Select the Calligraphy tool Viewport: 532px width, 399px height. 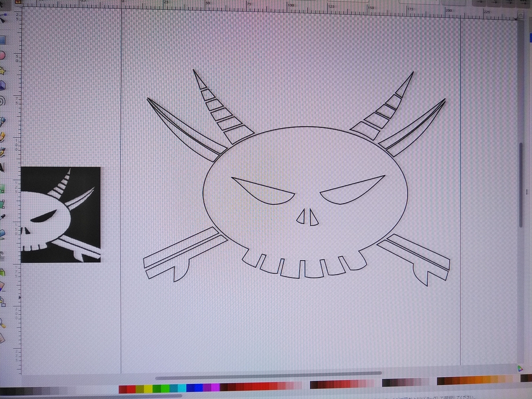coord(2,152)
